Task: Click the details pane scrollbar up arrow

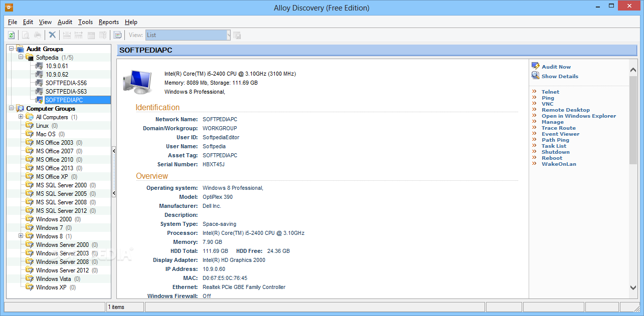Action: pyautogui.click(x=633, y=71)
